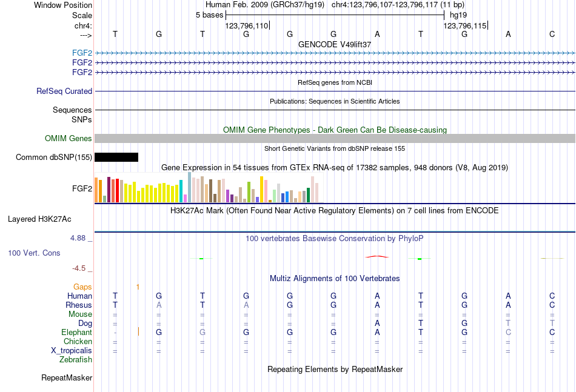Click the G base in Dog row

pos(464,324)
